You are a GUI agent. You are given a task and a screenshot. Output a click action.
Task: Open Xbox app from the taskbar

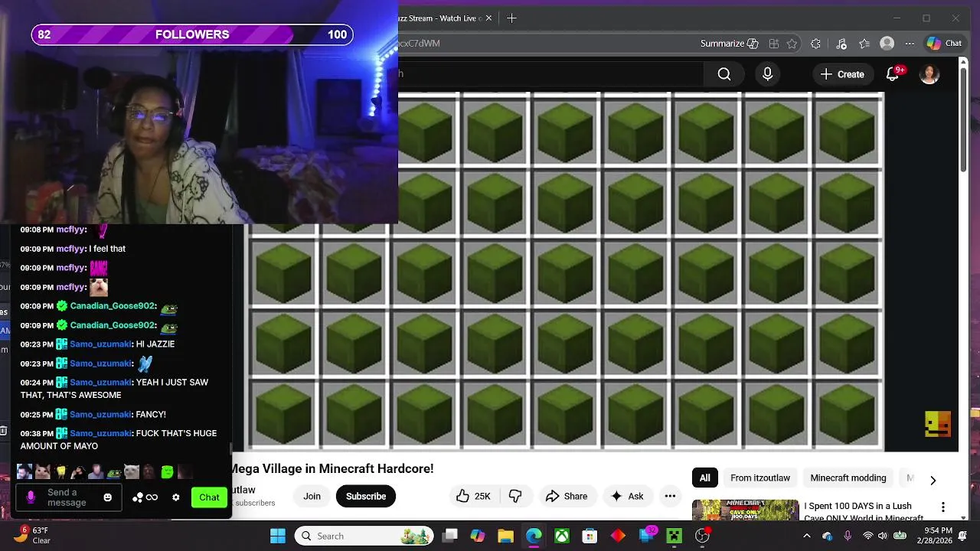coord(561,536)
